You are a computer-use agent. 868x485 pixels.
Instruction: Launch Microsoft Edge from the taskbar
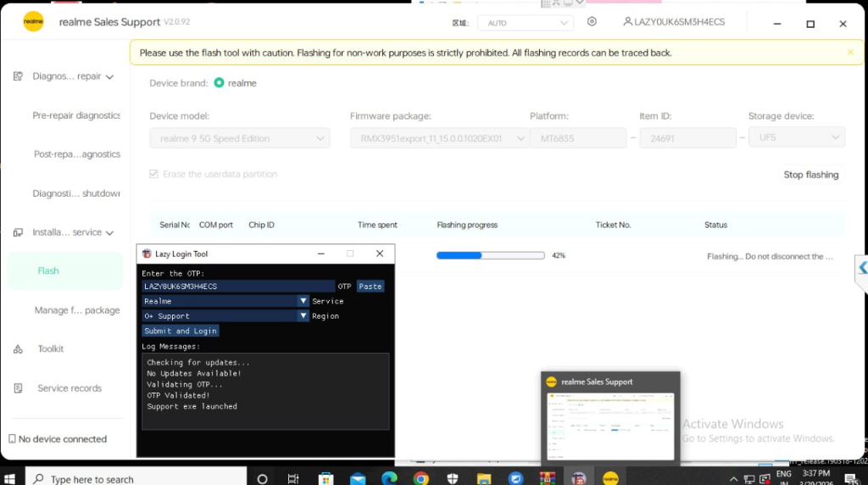(389, 479)
